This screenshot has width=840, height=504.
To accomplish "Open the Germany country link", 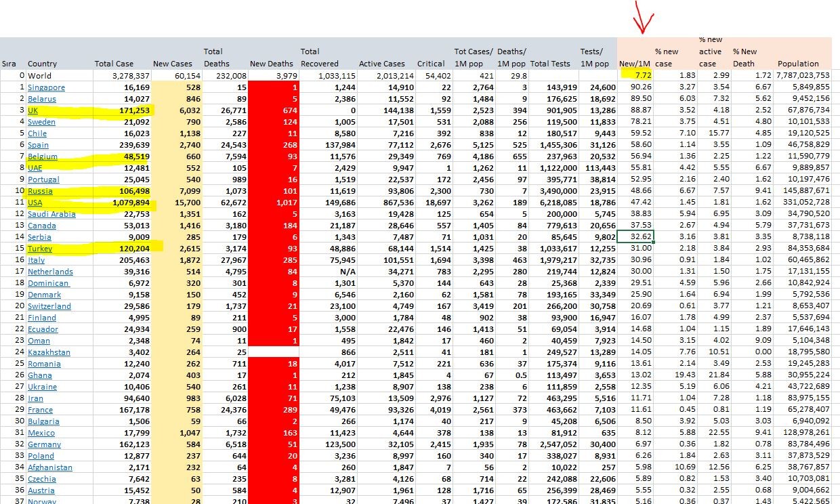I will pyautogui.click(x=44, y=444).
